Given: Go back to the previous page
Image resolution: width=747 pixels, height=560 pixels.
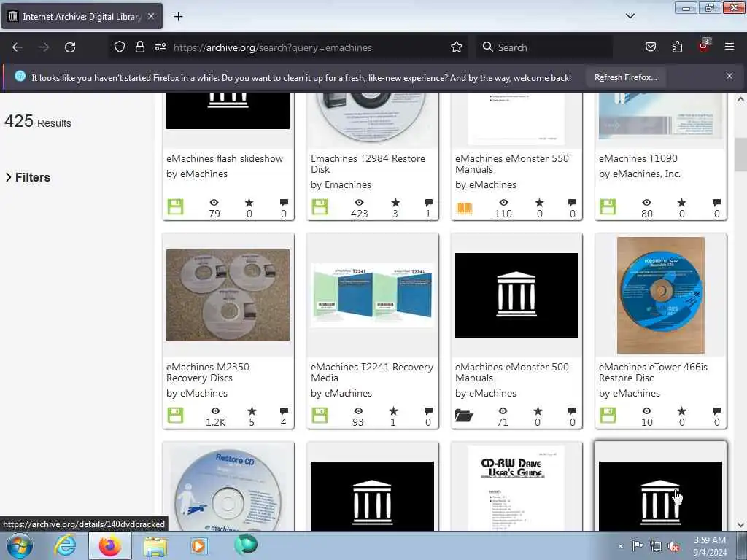Looking at the screenshot, I should [18, 47].
